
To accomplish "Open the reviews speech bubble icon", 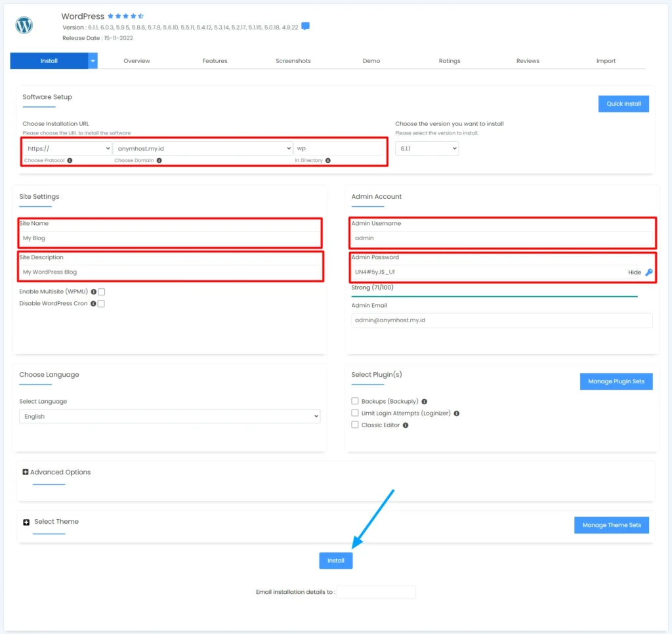I will [x=305, y=26].
